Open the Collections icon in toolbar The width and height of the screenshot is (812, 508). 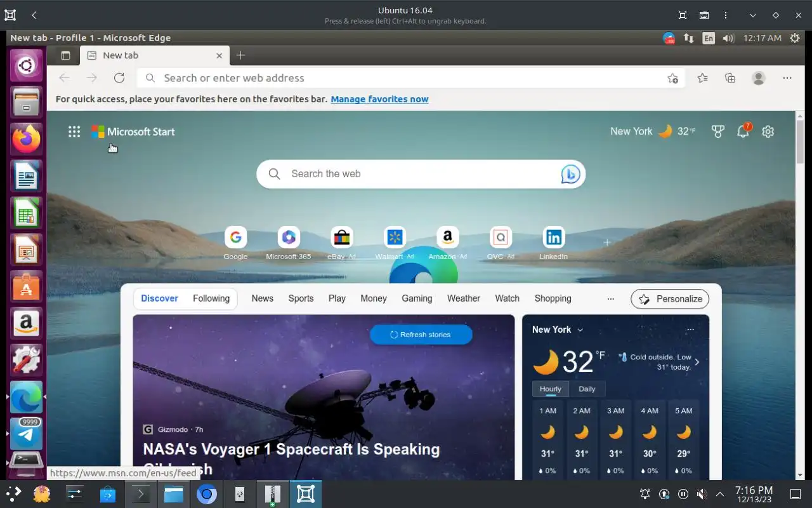730,78
